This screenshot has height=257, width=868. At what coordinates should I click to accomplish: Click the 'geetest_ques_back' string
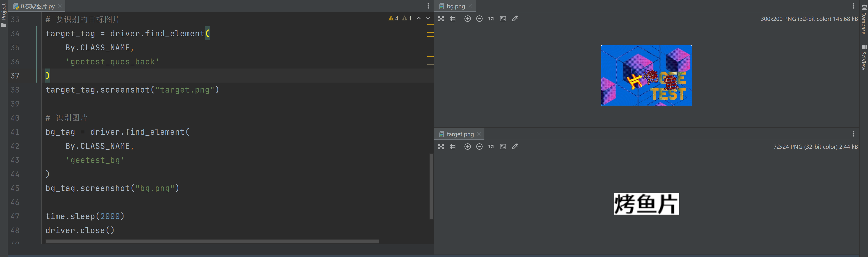[x=113, y=62]
